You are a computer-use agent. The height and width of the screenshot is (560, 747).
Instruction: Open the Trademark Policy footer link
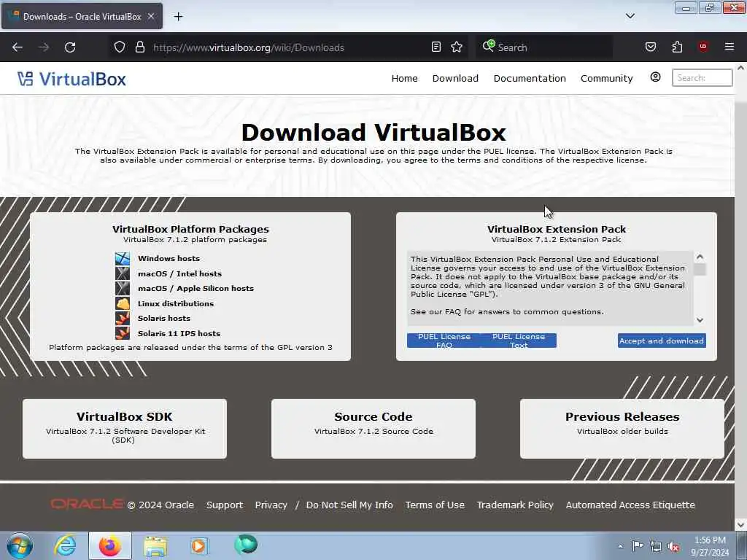[x=515, y=505]
